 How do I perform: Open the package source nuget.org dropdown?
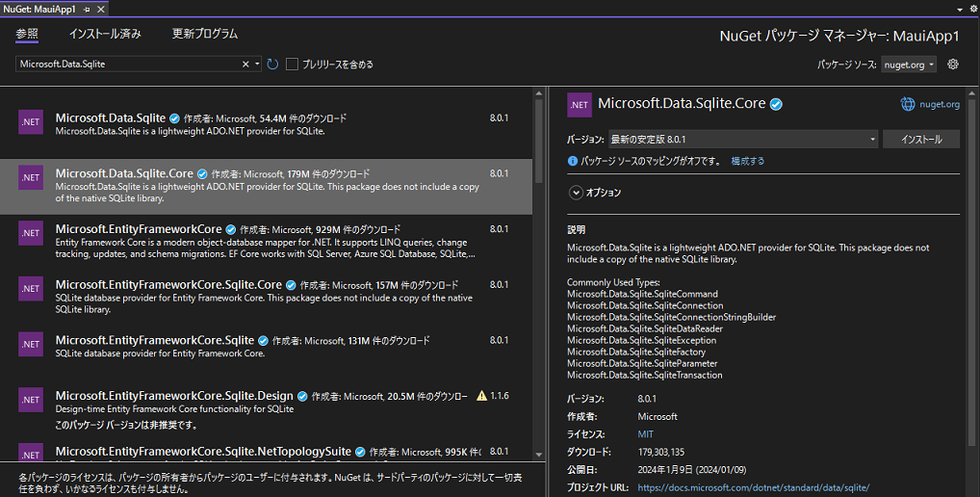click(909, 65)
